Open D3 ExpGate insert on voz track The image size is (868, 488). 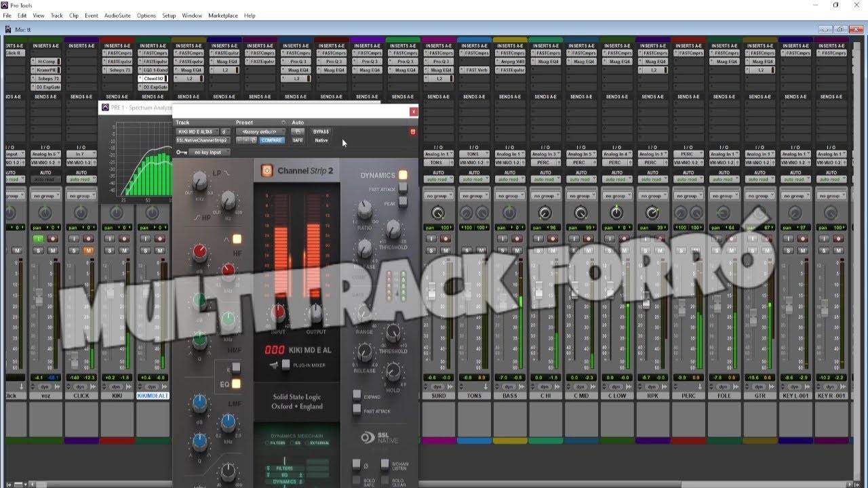tap(46, 87)
